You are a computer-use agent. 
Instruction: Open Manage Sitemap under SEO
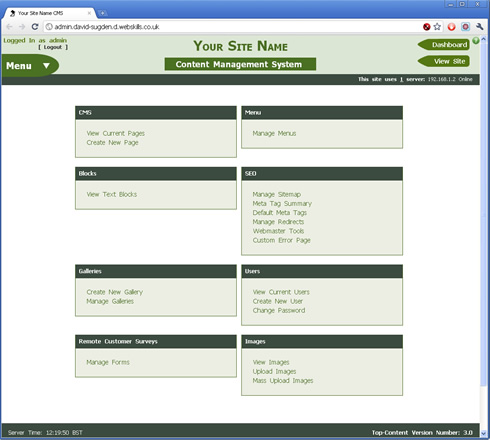click(x=277, y=194)
